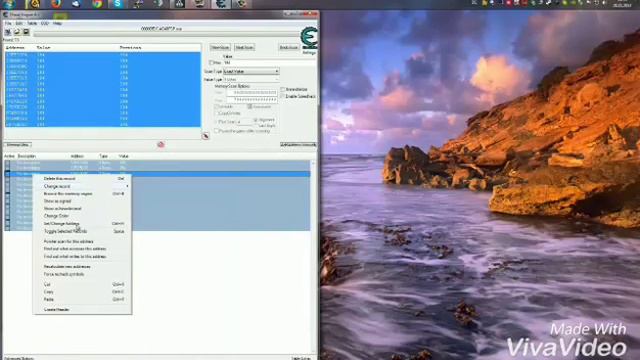Open the Help menu

click(x=57, y=24)
